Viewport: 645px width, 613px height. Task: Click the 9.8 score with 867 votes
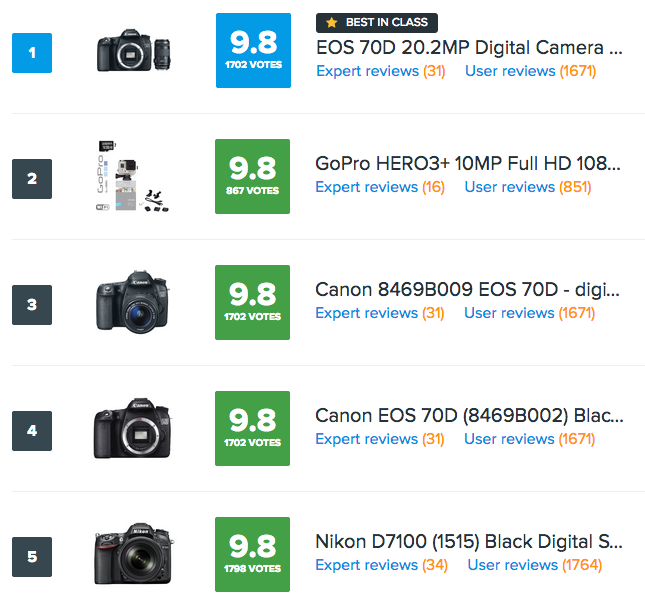253,177
